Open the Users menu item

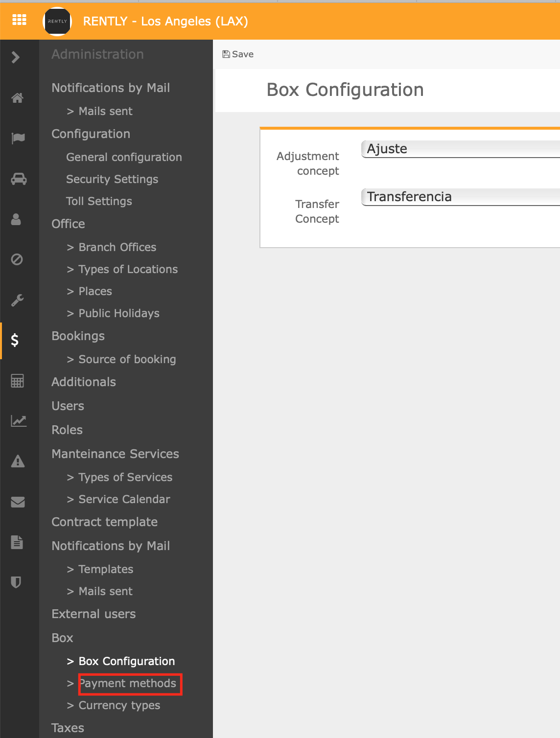pyautogui.click(x=68, y=406)
